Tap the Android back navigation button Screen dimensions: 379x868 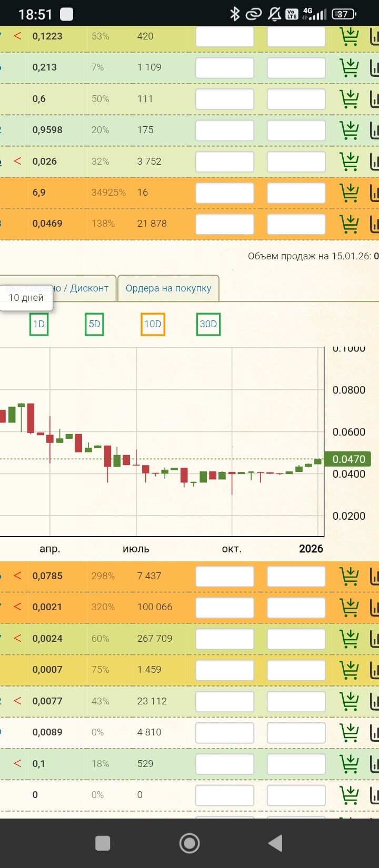[275, 843]
